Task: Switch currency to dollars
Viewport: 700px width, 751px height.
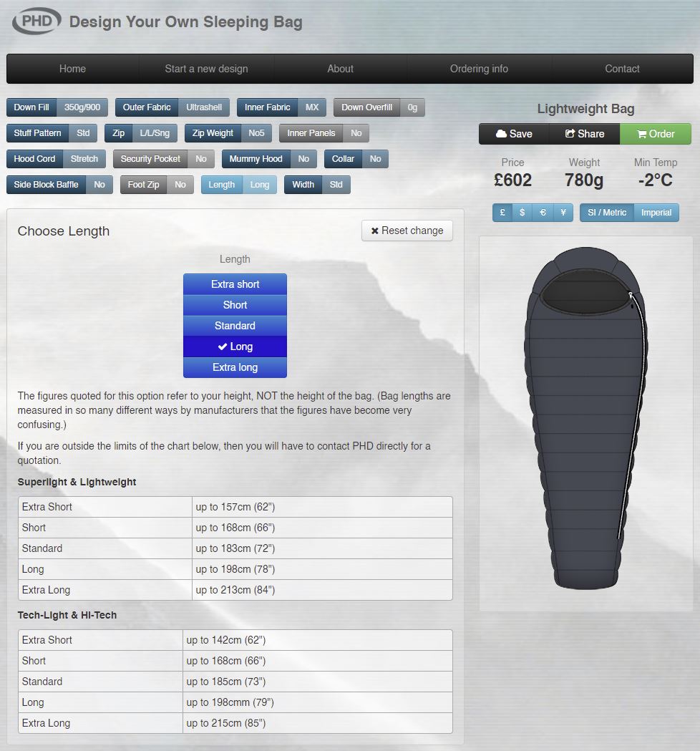Action: (x=522, y=212)
